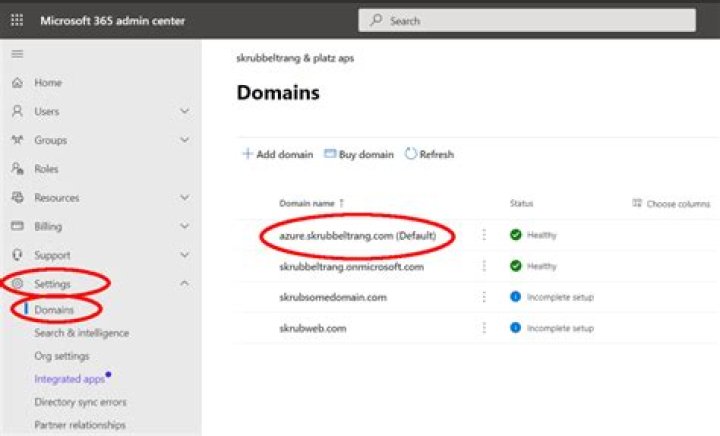
Task: Go to Home in navigation
Action: pos(48,83)
